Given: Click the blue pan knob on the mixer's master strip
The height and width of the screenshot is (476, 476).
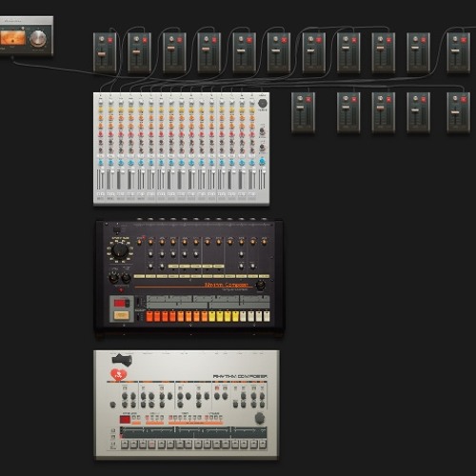Looking at the screenshot, I should click(x=262, y=162).
